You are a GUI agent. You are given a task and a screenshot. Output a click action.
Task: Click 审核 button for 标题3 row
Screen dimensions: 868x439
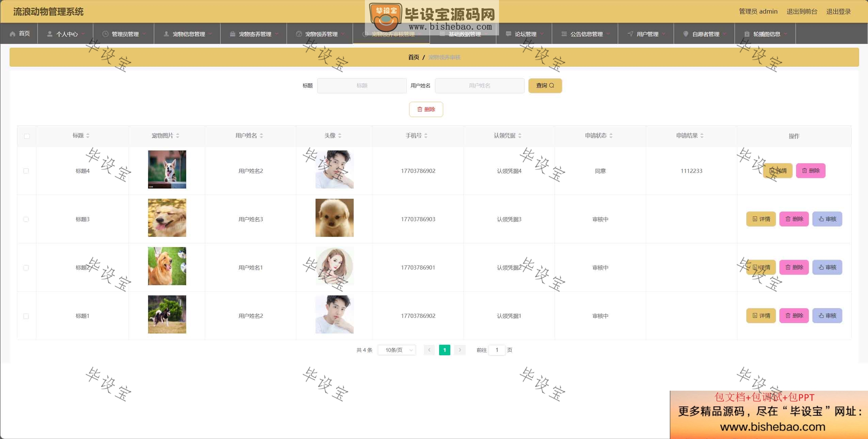[x=827, y=219]
